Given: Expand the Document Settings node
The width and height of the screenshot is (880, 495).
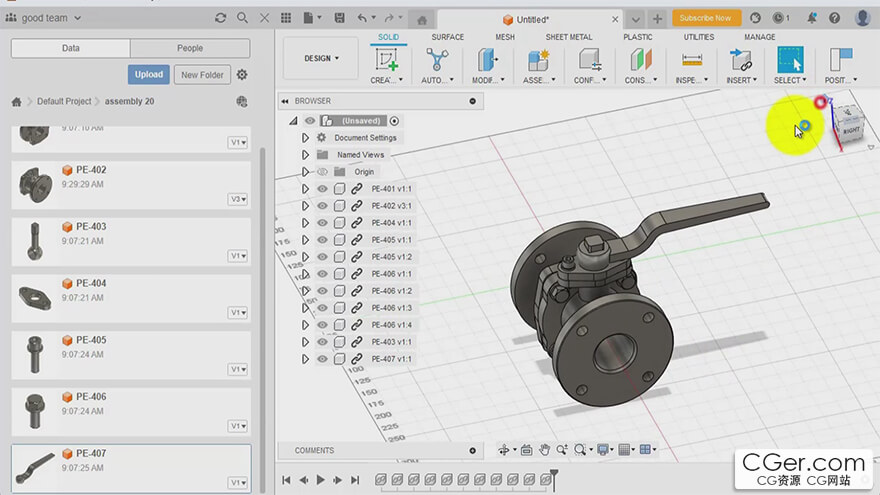Looking at the screenshot, I should coord(305,138).
